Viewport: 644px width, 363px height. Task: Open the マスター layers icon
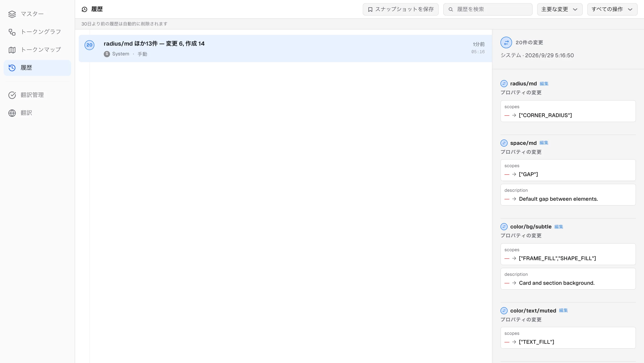12,14
